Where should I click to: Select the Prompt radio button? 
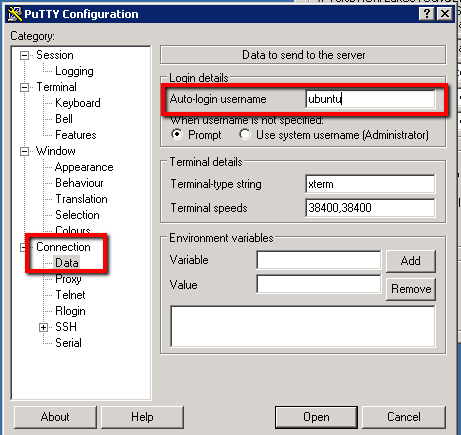point(177,134)
